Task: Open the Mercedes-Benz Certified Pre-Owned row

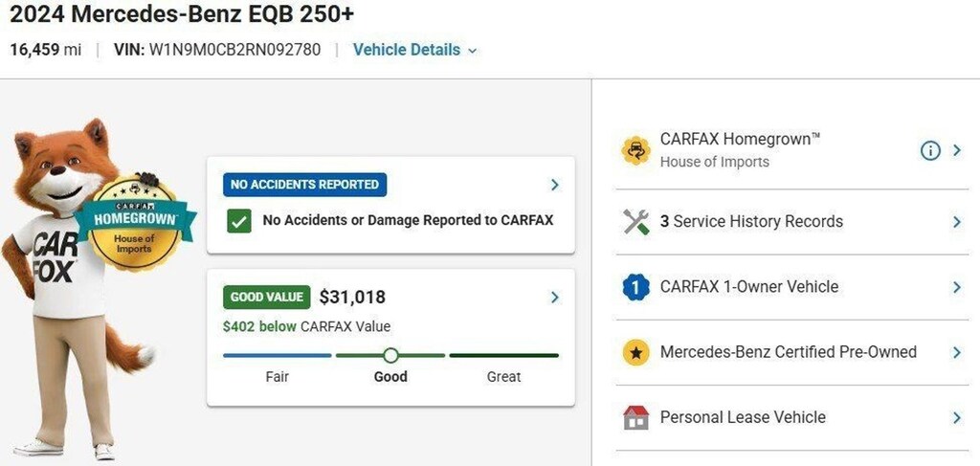Action: point(791,352)
